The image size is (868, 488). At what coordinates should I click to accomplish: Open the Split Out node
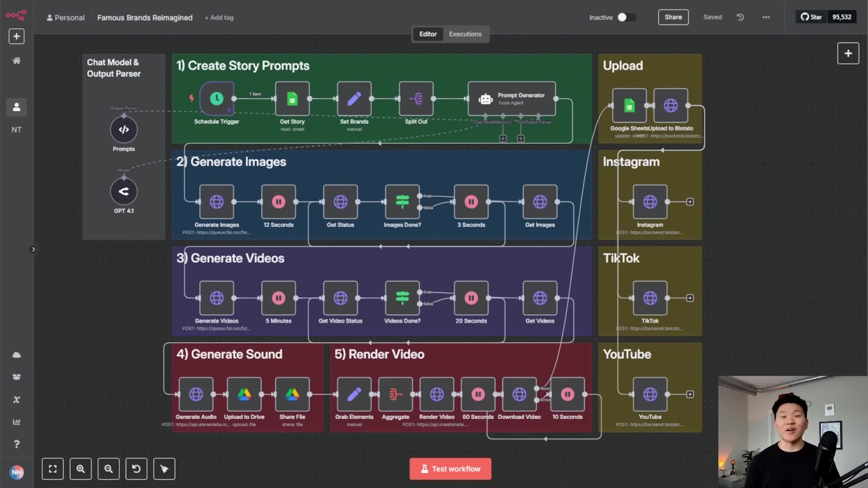[416, 99]
